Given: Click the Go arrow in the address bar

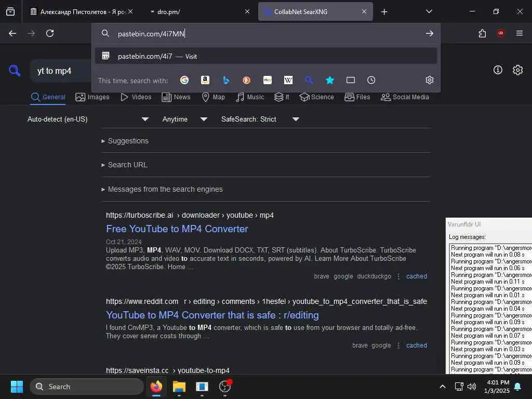Looking at the screenshot, I should 430,33.
